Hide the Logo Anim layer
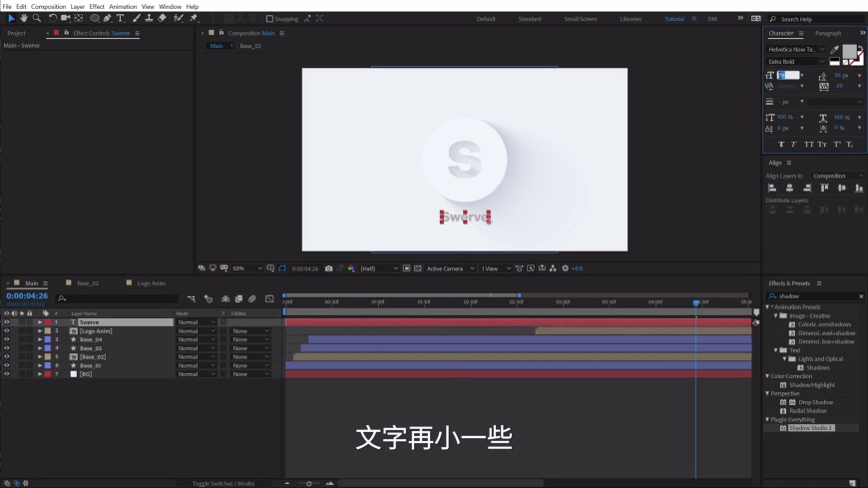The image size is (868, 488). (7, 330)
